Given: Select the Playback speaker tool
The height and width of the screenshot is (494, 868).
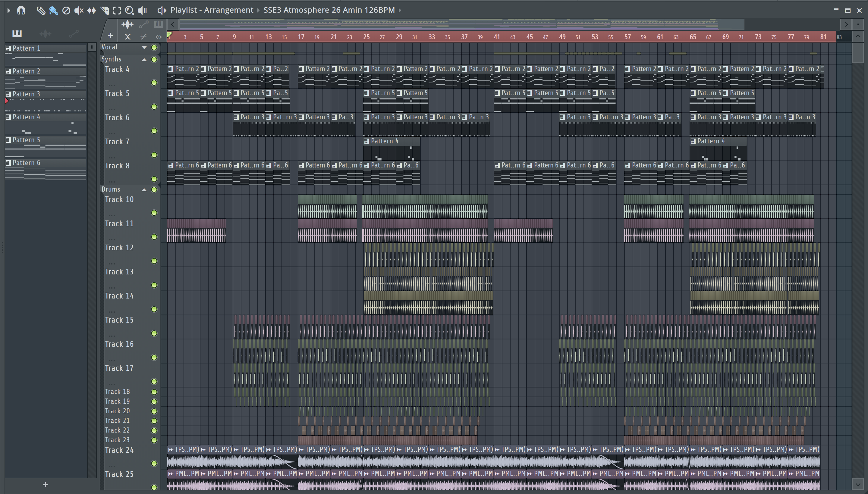Looking at the screenshot, I should click(x=142, y=11).
